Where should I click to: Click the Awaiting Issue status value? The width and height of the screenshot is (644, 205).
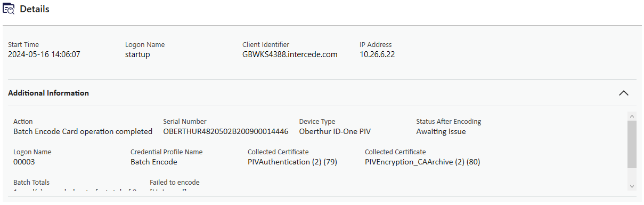[x=441, y=131]
